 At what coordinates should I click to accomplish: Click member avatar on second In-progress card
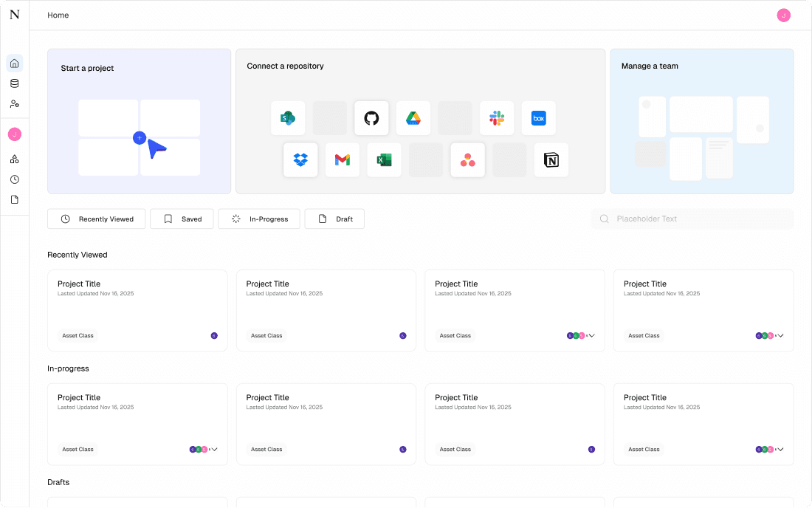[403, 450]
